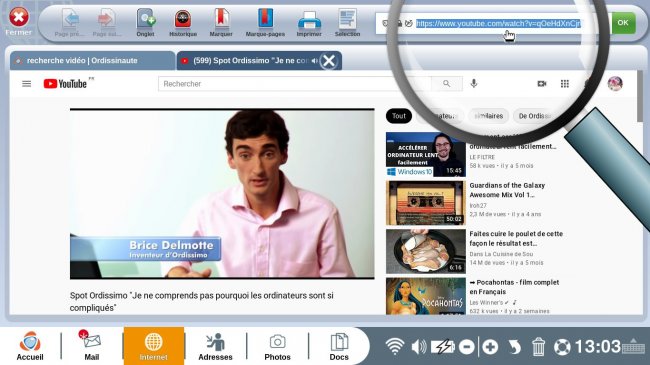Open Adresses in bottom bar
The height and width of the screenshot is (365, 650).
(215, 346)
